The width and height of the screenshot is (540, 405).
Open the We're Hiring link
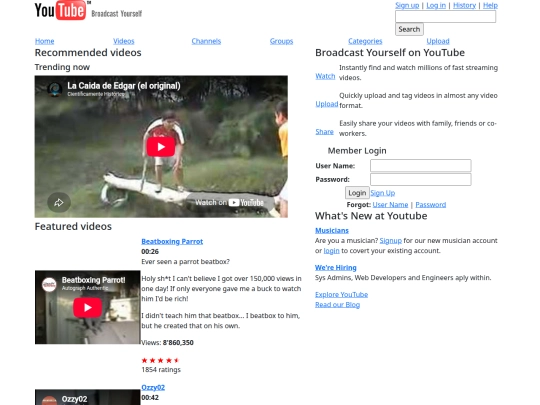tap(336, 268)
